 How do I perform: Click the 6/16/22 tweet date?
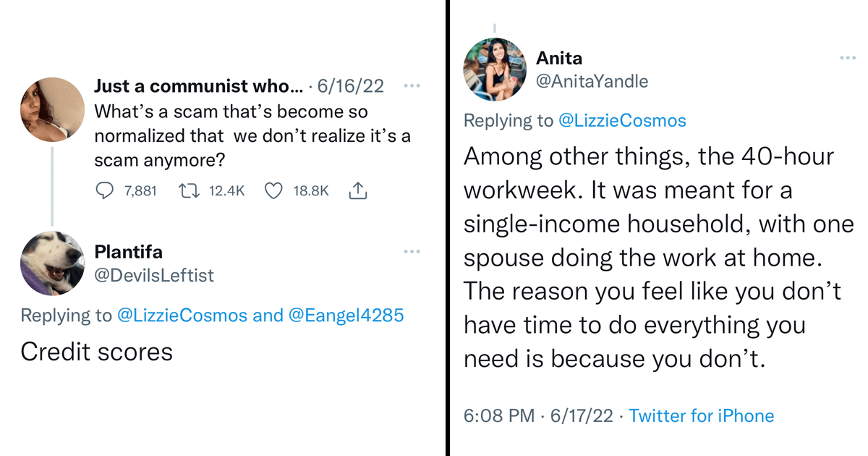pyautogui.click(x=350, y=86)
